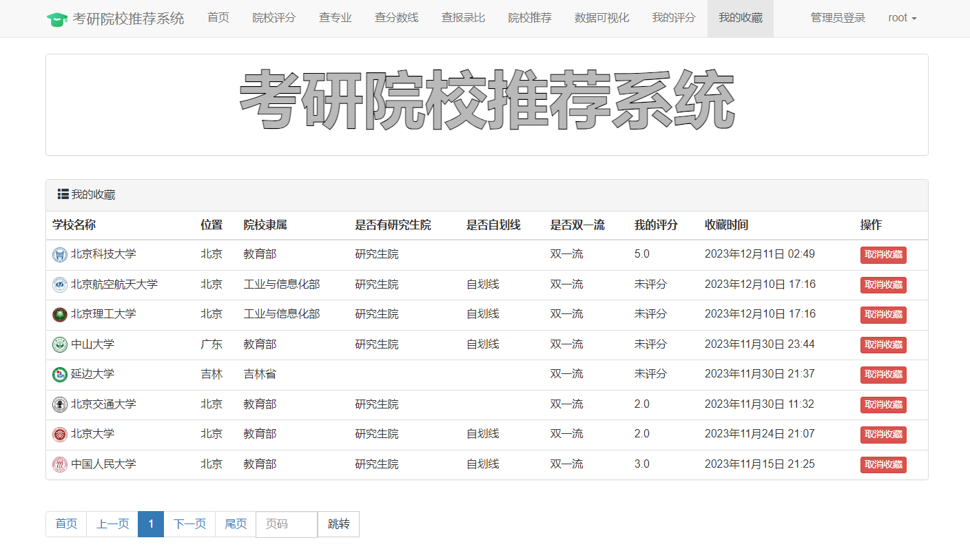970x560 pixels.
Task: Open the 院校评分 nav item
Action: pos(274,18)
